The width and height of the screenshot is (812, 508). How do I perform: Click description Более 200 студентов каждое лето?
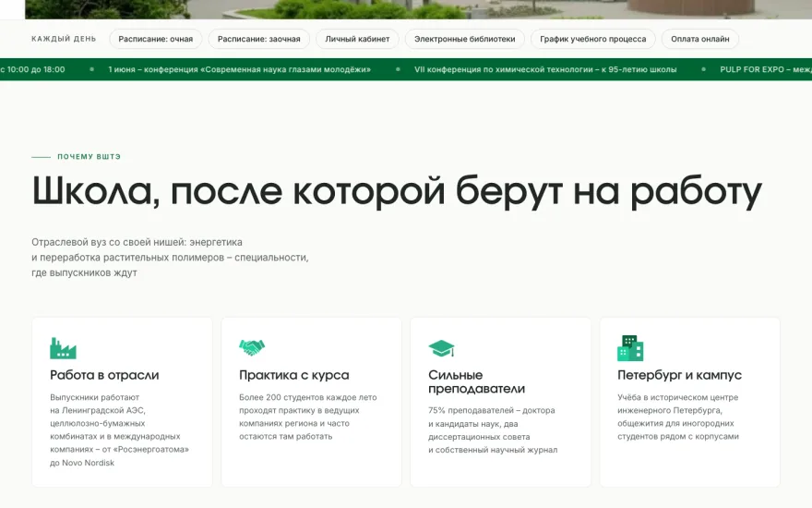[308, 417]
